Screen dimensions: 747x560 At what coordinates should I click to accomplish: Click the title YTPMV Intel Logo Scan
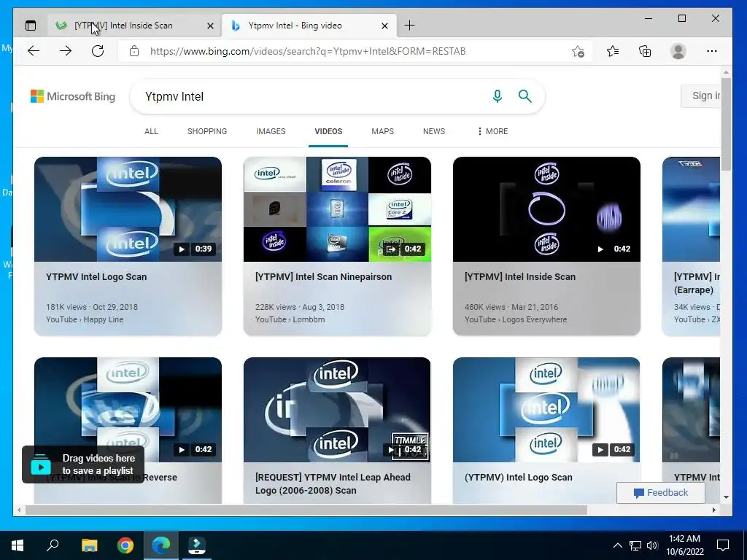point(96,276)
